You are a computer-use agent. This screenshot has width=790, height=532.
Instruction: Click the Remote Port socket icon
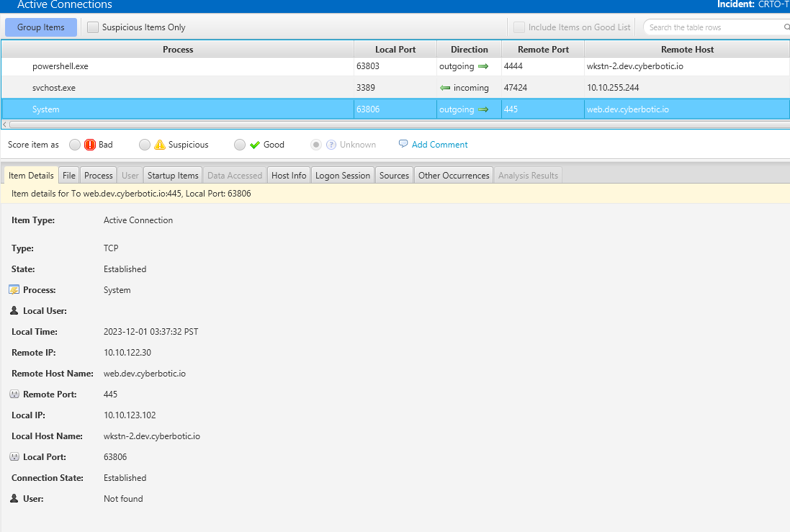coord(14,395)
